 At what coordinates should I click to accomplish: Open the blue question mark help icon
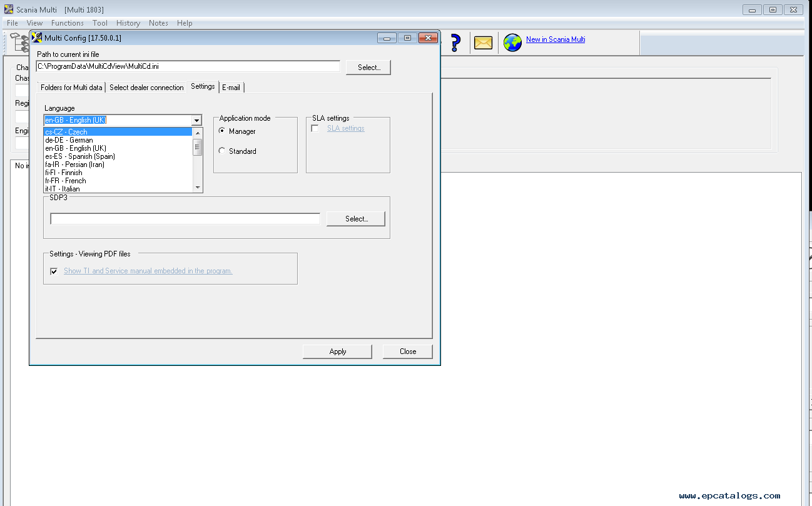point(455,43)
